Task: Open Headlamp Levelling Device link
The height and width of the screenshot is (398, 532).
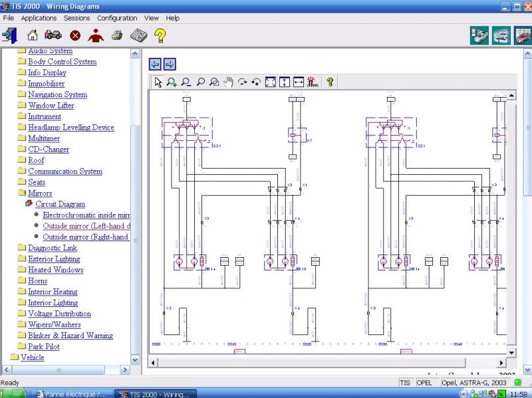Action: (x=71, y=128)
